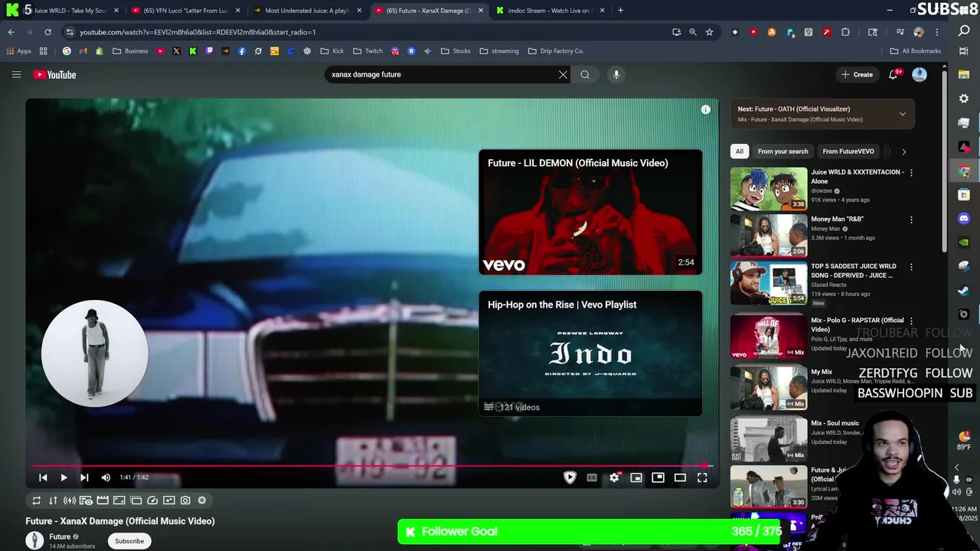Open My Mix playlist title
The width and height of the screenshot is (980, 551).
(x=822, y=372)
